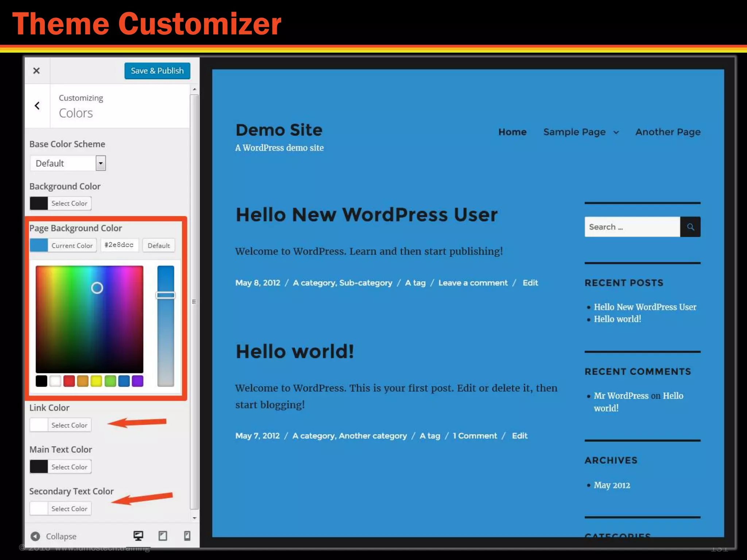The height and width of the screenshot is (560, 747).
Task: Click the sidebar vertical scrollbar thumb
Action: point(194,302)
